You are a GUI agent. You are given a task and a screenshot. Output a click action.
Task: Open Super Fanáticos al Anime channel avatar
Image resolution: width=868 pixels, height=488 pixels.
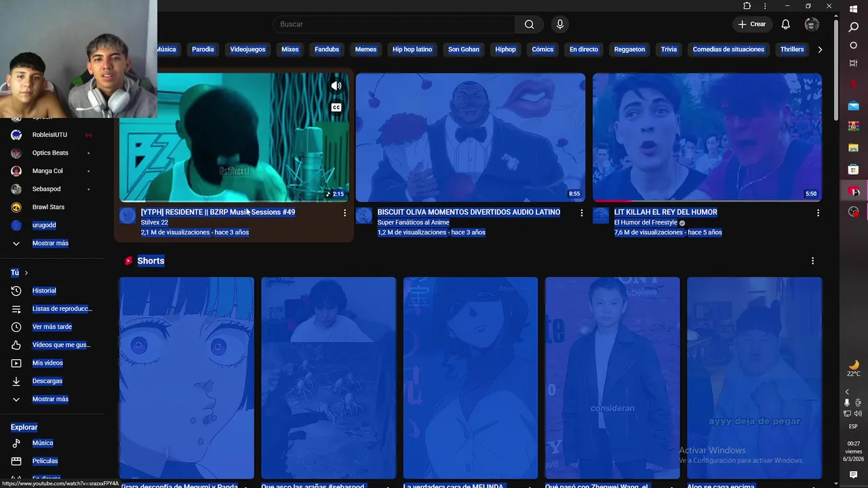click(364, 216)
